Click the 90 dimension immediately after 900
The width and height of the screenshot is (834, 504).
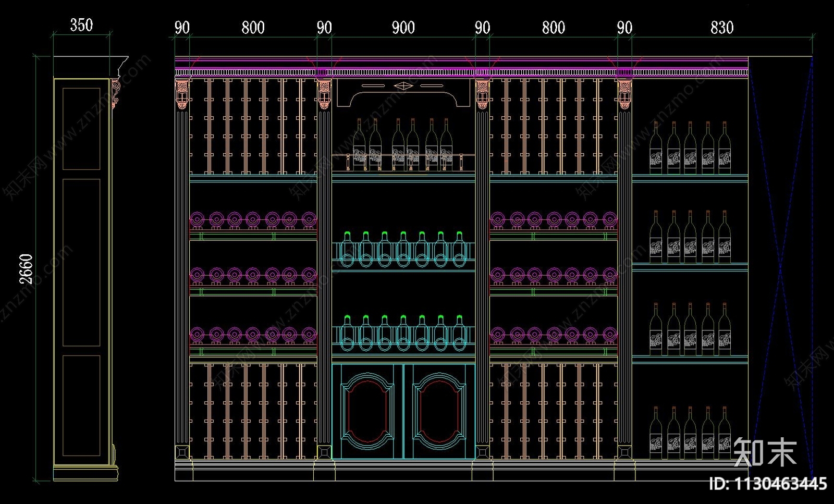pos(483,28)
